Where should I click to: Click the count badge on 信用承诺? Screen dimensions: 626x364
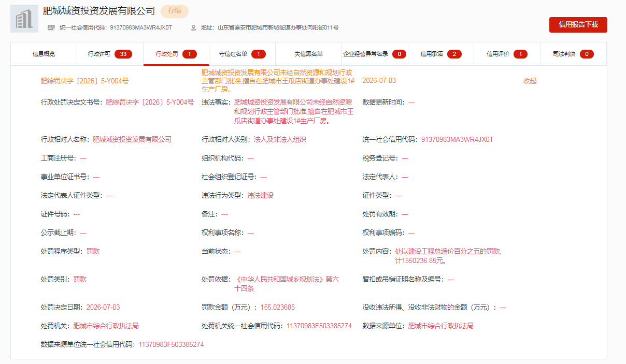point(454,54)
